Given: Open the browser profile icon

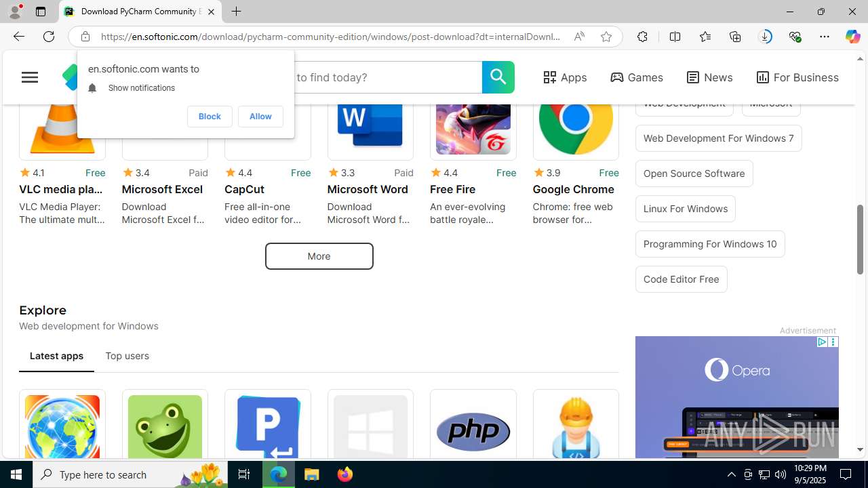Looking at the screenshot, I should 15,12.
